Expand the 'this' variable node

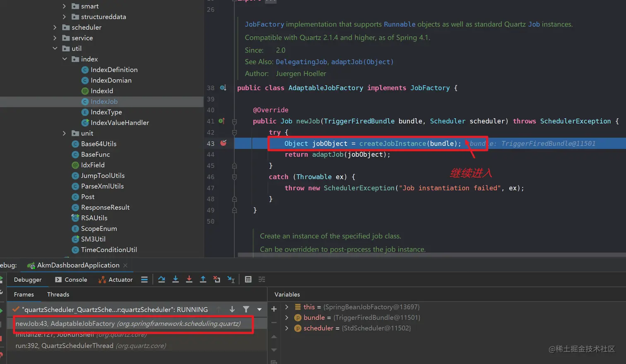point(287,307)
